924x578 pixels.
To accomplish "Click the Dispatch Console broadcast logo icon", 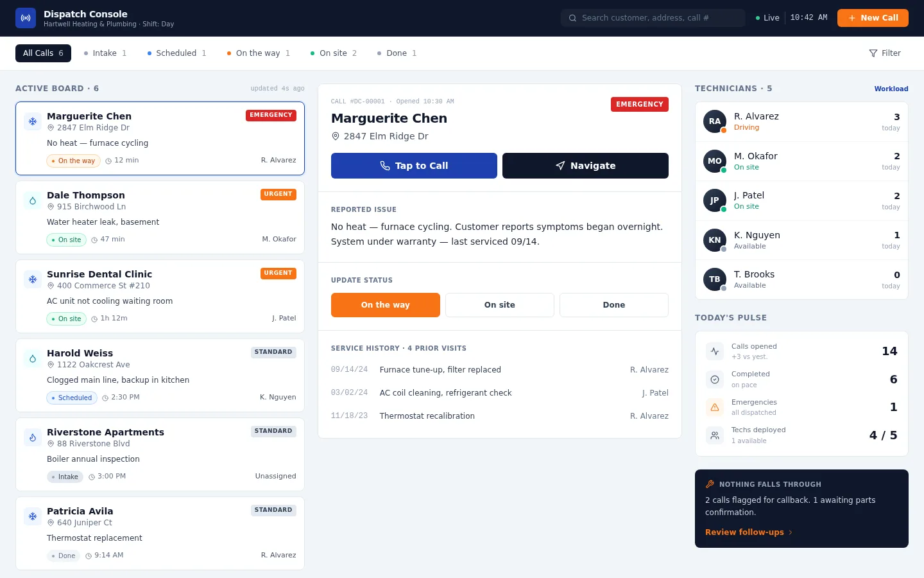I will click(26, 18).
